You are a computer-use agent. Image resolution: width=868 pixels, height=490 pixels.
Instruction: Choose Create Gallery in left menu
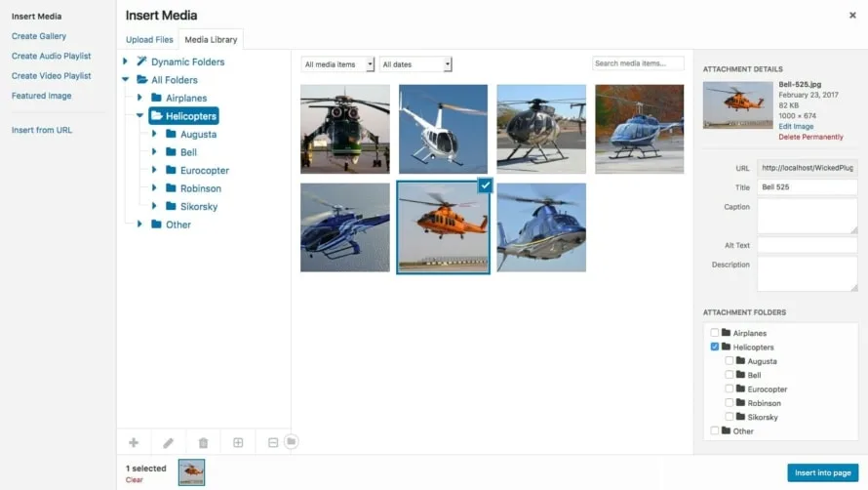pyautogui.click(x=39, y=36)
